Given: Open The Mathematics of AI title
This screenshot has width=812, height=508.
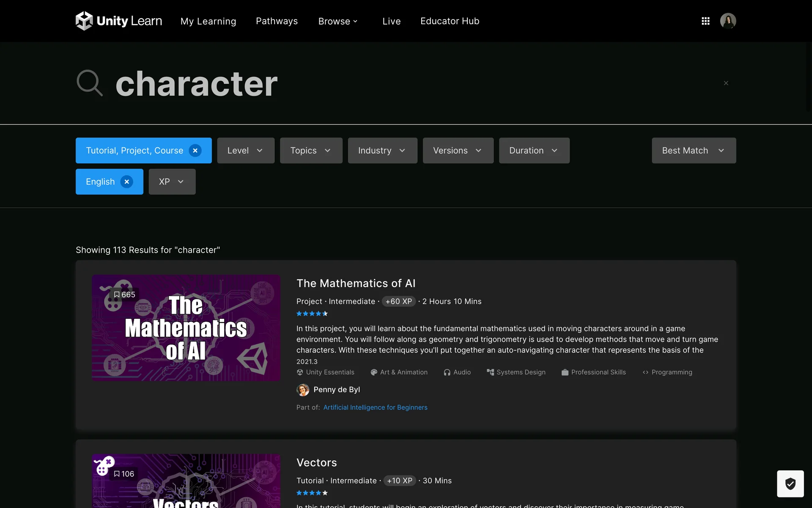Looking at the screenshot, I should [x=356, y=283].
